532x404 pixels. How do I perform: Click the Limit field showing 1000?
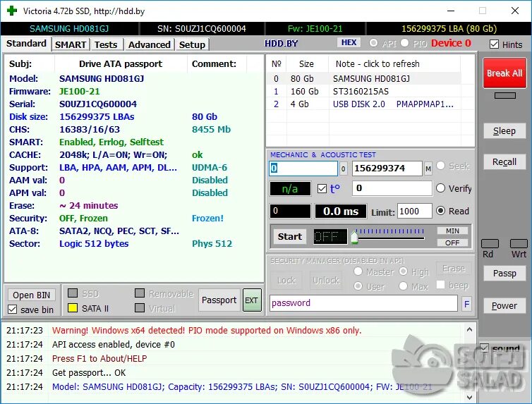click(415, 211)
